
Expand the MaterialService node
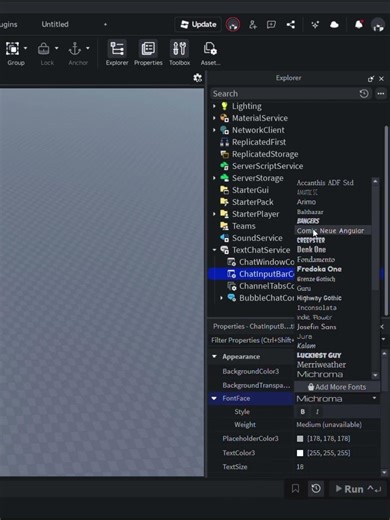pyautogui.click(x=214, y=118)
